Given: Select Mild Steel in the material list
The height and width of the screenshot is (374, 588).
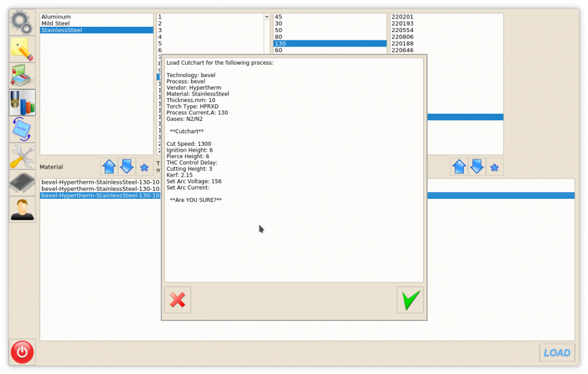Looking at the screenshot, I should (56, 24).
